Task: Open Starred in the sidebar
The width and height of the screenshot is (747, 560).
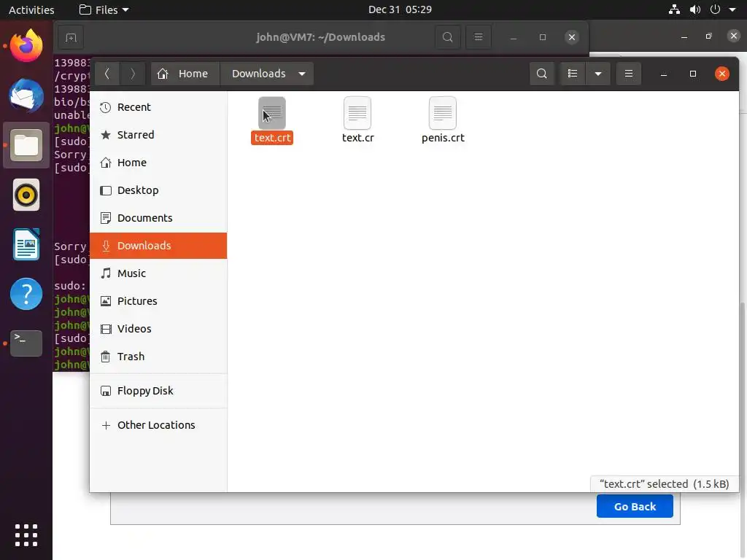Action: click(x=158, y=135)
